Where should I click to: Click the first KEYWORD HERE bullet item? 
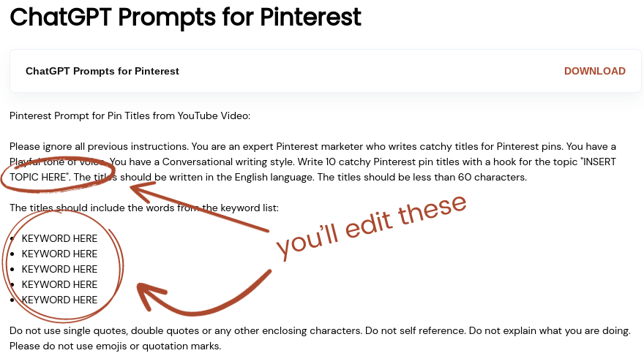pos(59,238)
